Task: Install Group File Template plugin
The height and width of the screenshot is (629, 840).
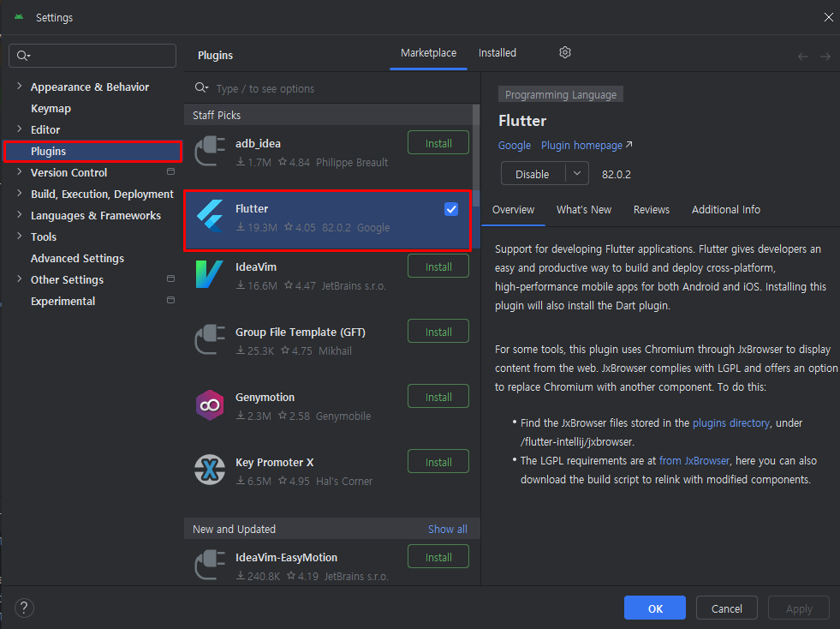Action: (438, 332)
